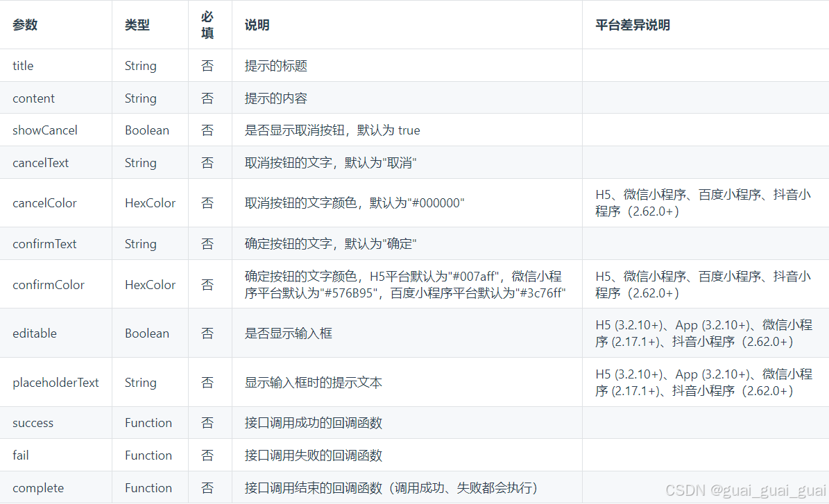Click the Function type in complete row
Image resolution: width=829 pixels, height=504 pixels.
[x=148, y=487]
